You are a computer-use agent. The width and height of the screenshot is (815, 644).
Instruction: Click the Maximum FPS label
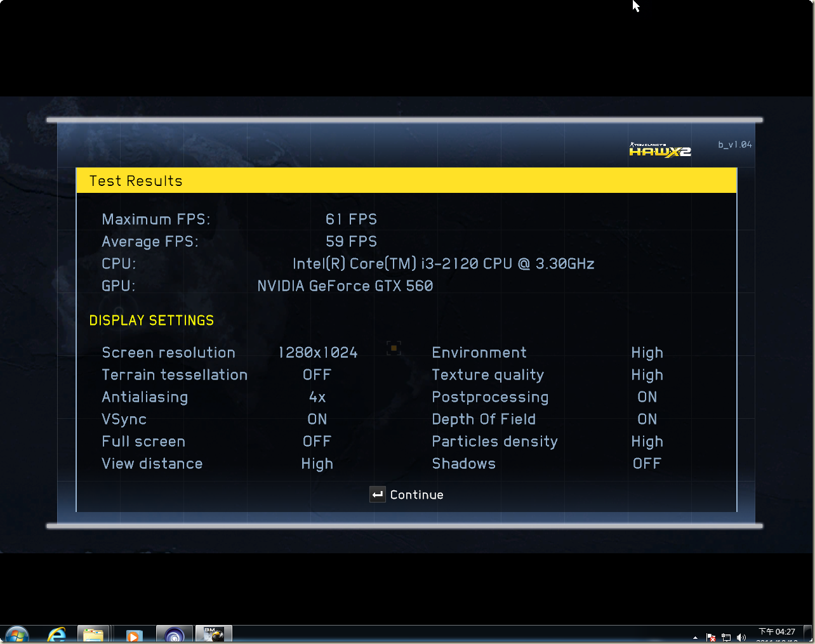click(156, 220)
